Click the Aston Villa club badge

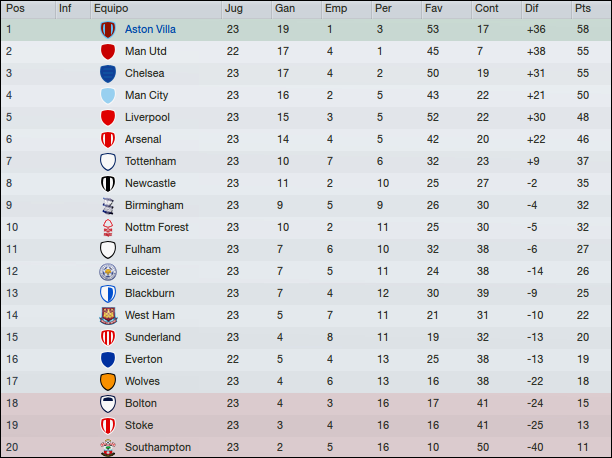click(108, 30)
